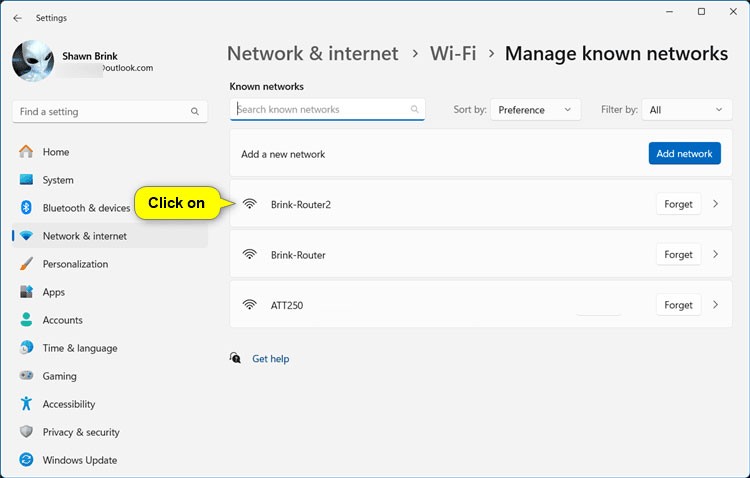The image size is (750, 478).
Task: Go to the Gaming settings section
Action: pos(59,376)
